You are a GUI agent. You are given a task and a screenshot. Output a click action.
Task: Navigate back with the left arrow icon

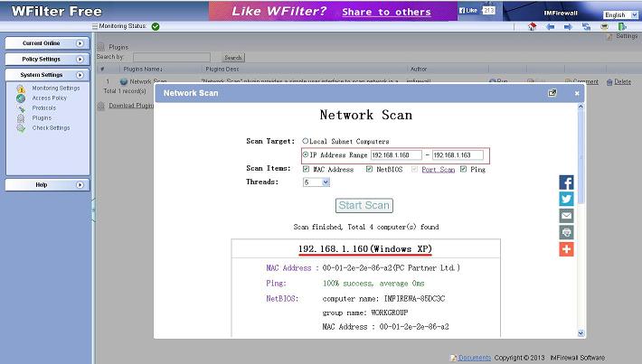pyautogui.click(x=551, y=26)
